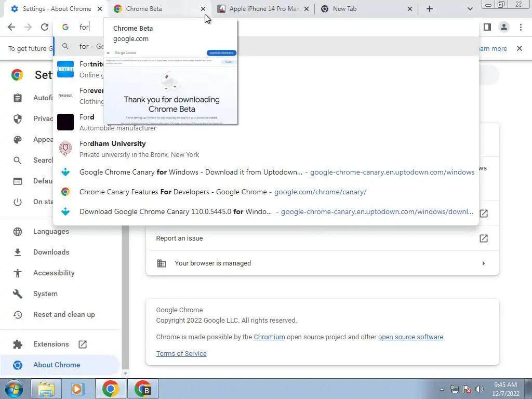The width and height of the screenshot is (532, 399).
Task: Open the side panel icon
Action: (x=487, y=27)
